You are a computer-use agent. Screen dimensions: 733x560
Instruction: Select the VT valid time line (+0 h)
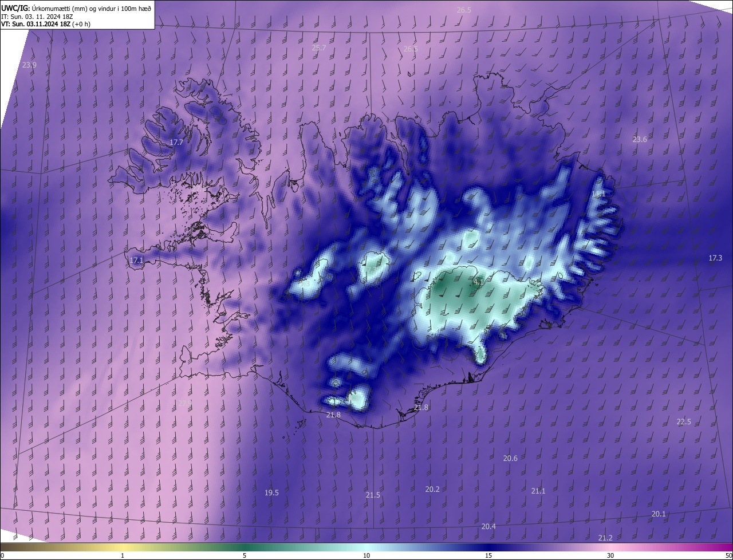pyautogui.click(x=46, y=24)
